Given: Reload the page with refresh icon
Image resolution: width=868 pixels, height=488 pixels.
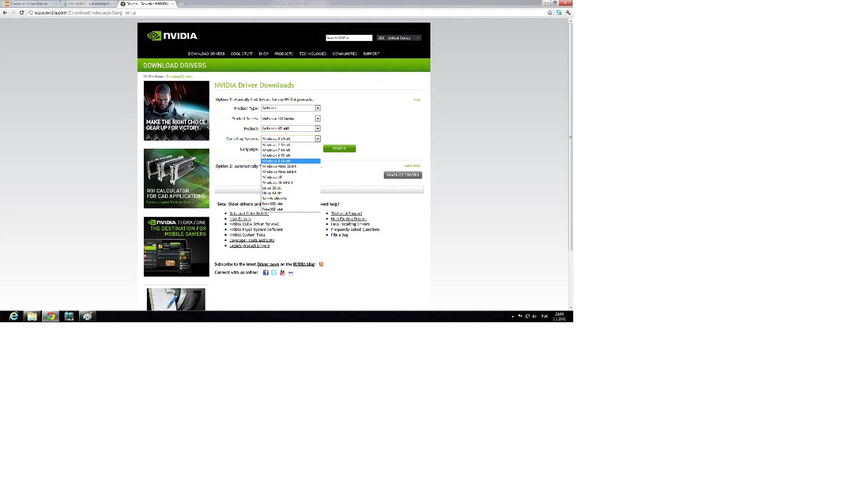Looking at the screenshot, I should [22, 13].
